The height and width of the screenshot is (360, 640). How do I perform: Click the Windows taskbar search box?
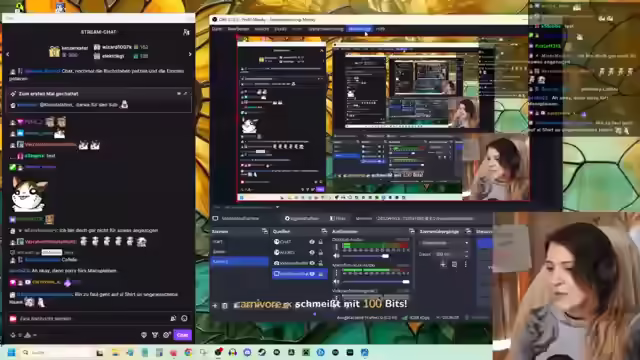click(x=57, y=352)
